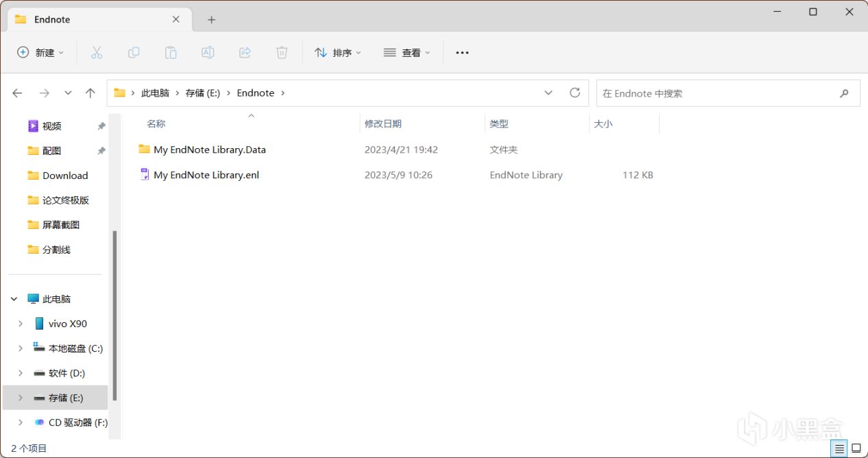Click the 文件夹 type cell
The width and height of the screenshot is (868, 458).
pos(504,149)
